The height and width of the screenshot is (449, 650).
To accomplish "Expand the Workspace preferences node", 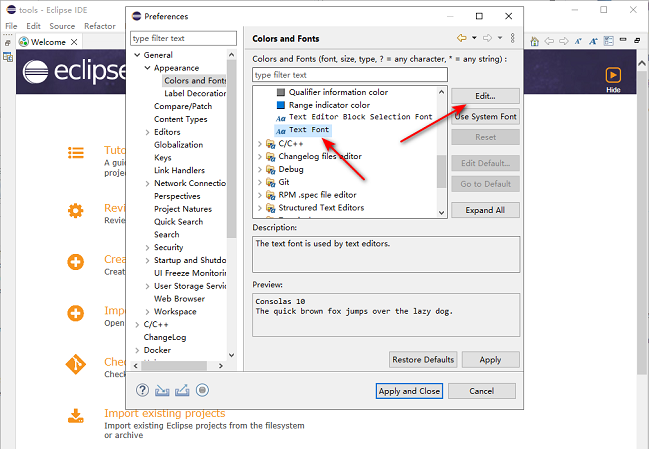I will tap(147, 312).
